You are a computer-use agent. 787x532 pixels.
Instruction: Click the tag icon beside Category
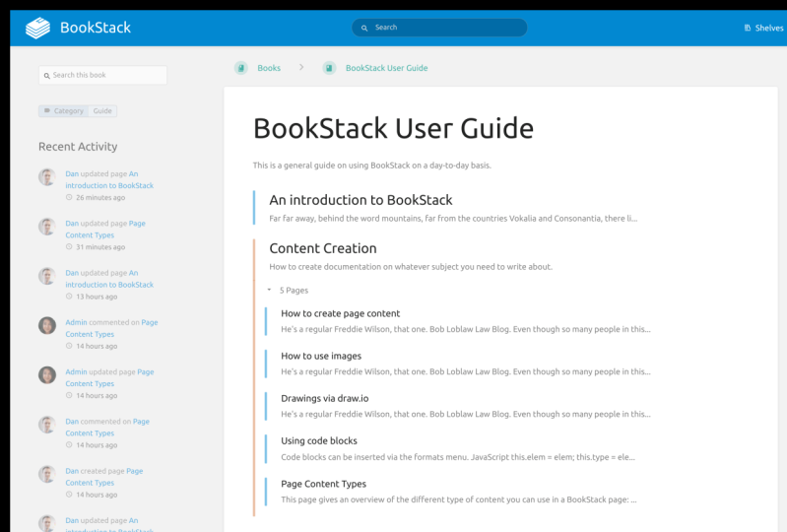pyautogui.click(x=47, y=110)
